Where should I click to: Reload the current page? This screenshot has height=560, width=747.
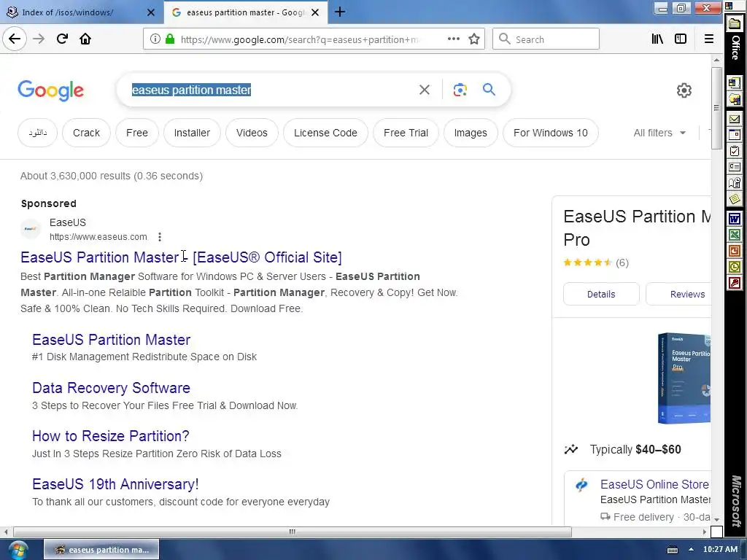[63, 39]
